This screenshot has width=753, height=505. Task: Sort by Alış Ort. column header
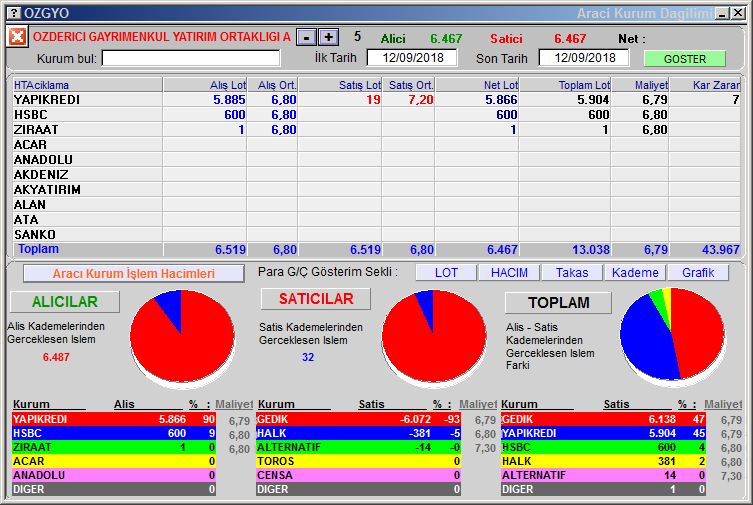tap(273, 85)
